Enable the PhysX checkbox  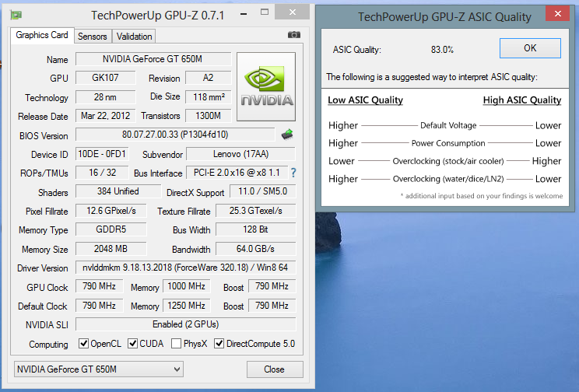coord(177,344)
